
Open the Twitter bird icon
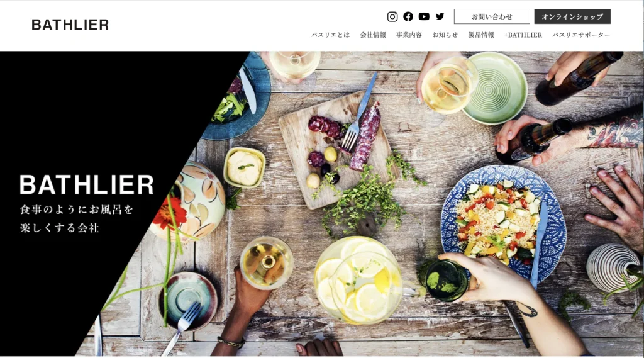click(440, 16)
